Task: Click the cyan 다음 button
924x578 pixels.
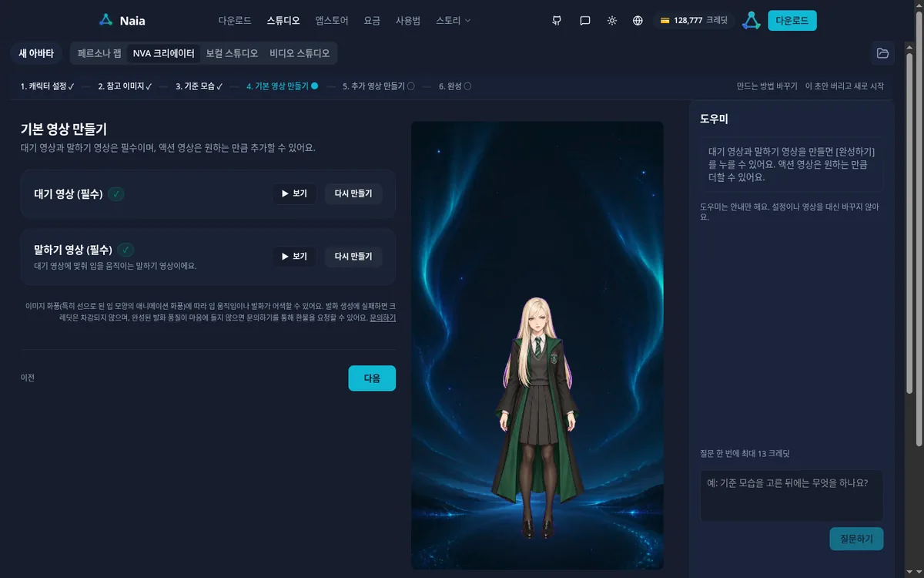Action: click(372, 378)
